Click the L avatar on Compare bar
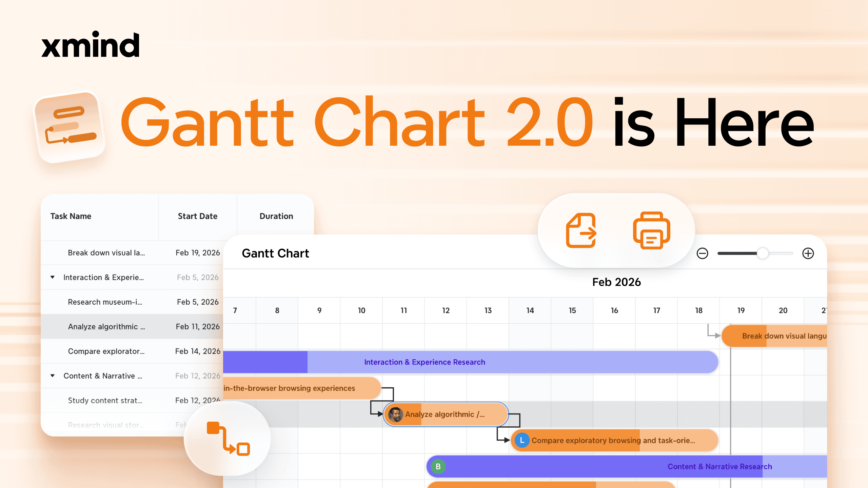The width and height of the screenshot is (868, 488). click(522, 441)
